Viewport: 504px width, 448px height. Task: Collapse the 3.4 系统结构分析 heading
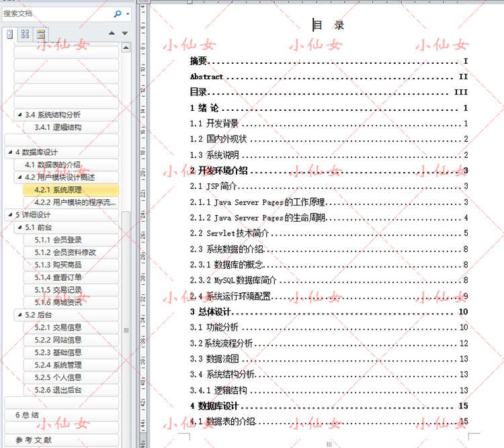click(x=19, y=114)
